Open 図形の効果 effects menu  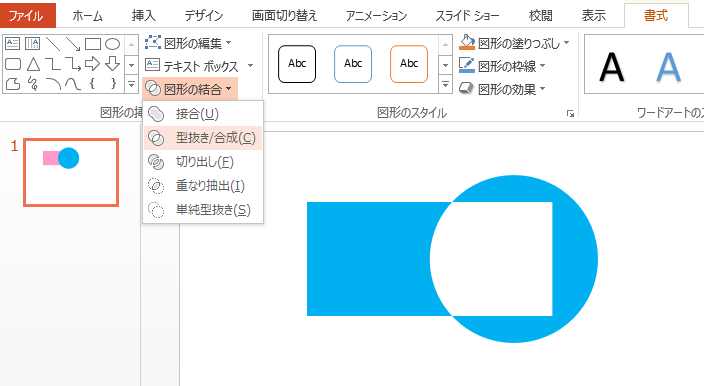click(x=502, y=89)
